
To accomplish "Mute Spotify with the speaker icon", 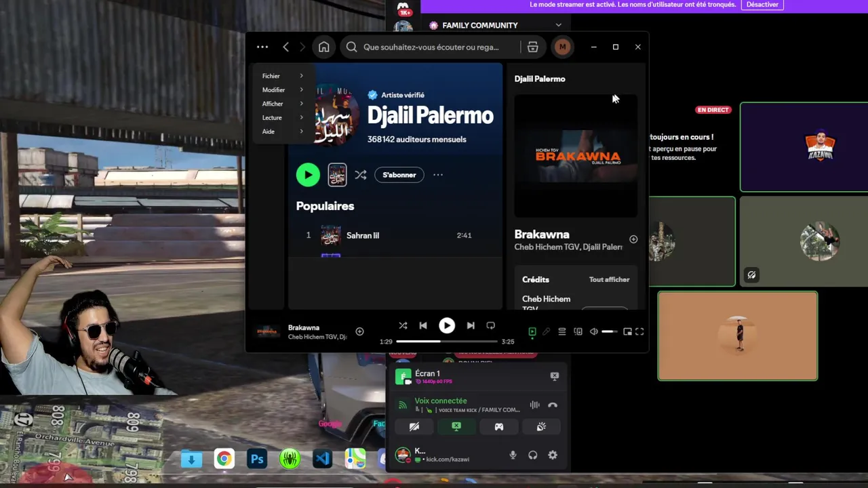I will pyautogui.click(x=594, y=331).
